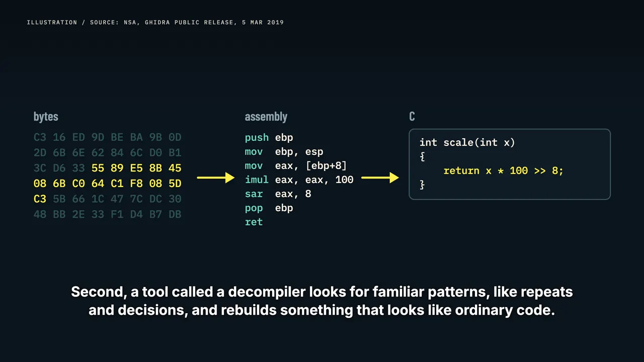Viewport: 644px width, 362px height.
Task: Click the yellow arrow between bytes and assembly
Action: point(215,177)
